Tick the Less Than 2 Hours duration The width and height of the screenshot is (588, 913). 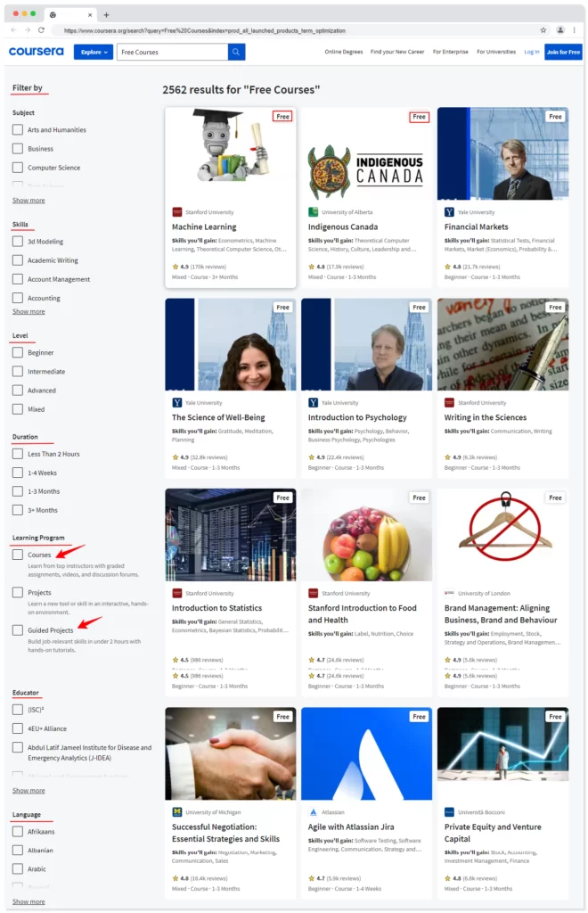pos(18,454)
